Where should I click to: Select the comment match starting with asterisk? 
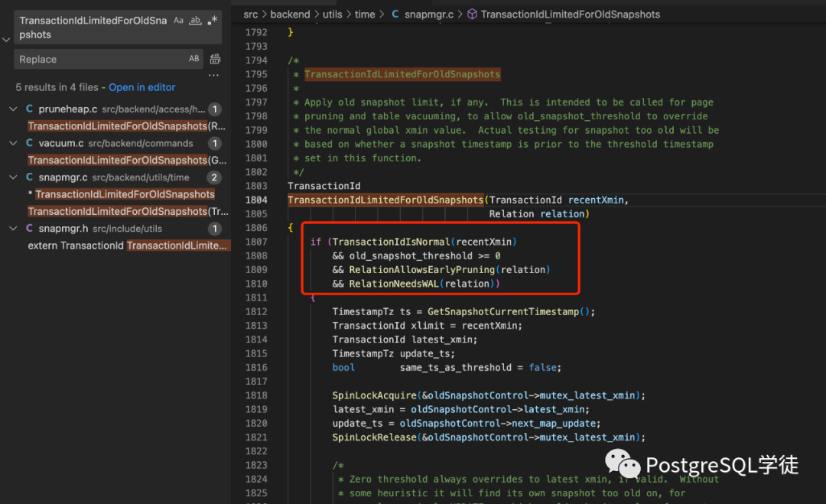click(x=121, y=194)
